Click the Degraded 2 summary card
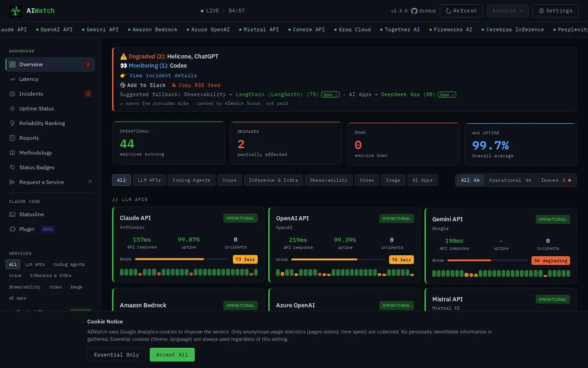 (286, 143)
